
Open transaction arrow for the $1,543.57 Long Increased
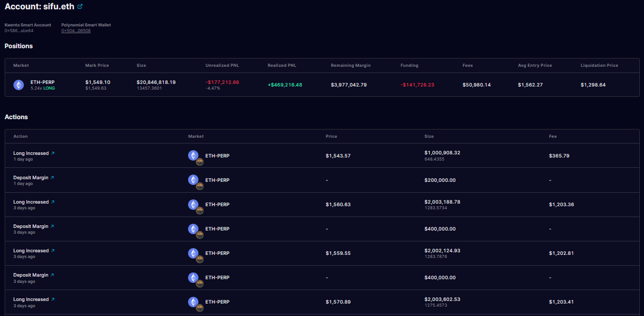tap(53, 153)
